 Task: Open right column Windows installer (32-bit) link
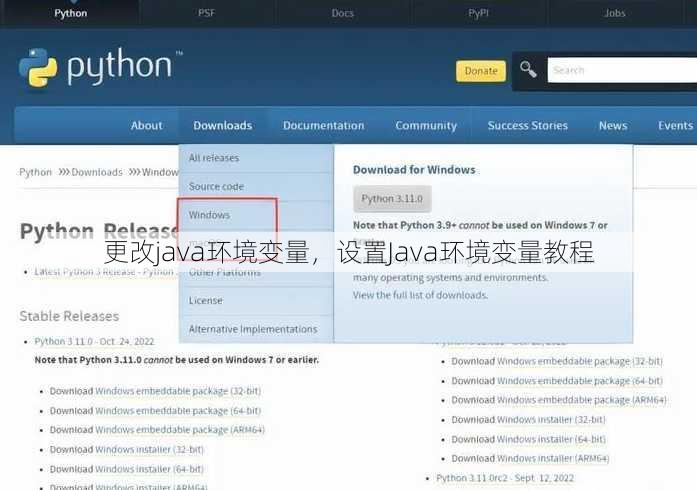point(551,420)
